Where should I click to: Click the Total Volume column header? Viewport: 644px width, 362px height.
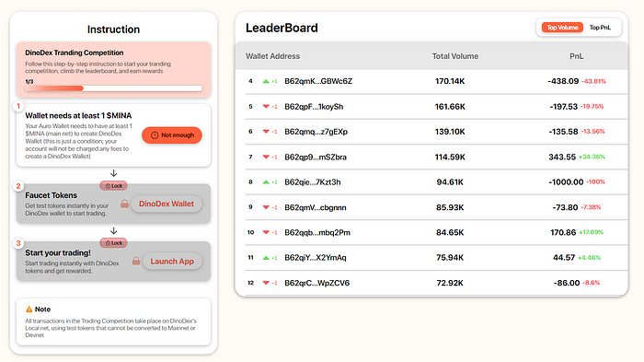pos(455,56)
